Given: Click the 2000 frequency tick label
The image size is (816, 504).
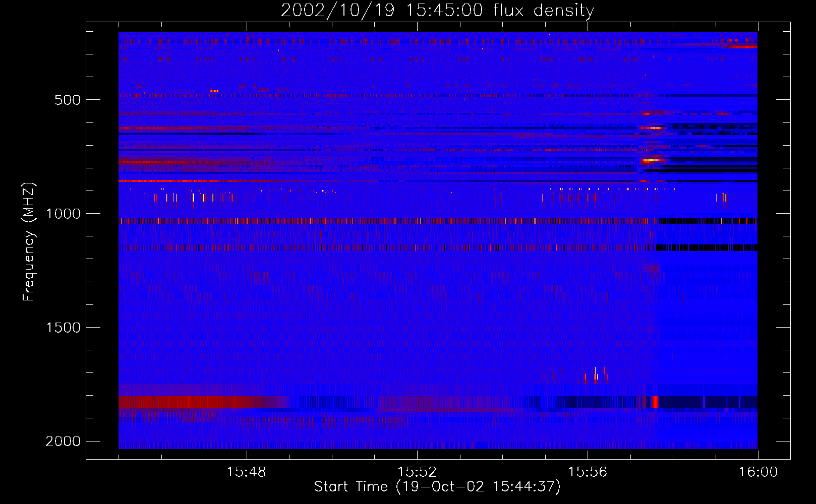Looking at the screenshot, I should point(63,441).
